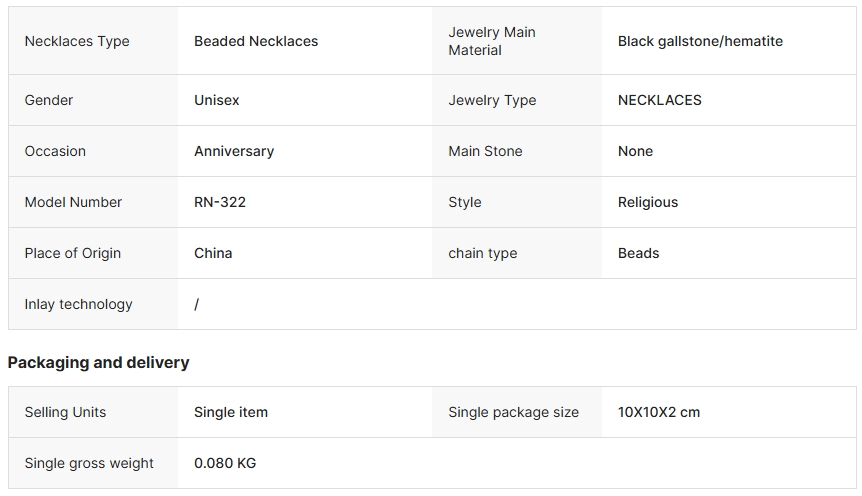The image size is (862, 496).
Task: Select the 'China' place of origin value
Action: click(x=213, y=253)
